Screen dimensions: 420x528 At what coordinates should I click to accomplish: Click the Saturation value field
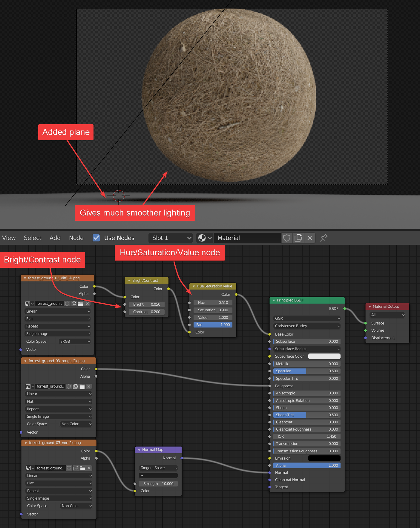click(213, 310)
